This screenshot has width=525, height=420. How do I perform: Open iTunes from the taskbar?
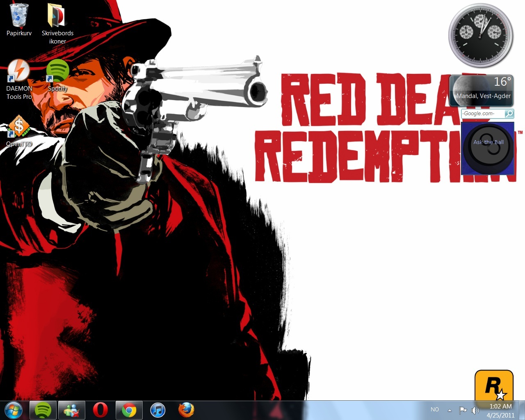[157, 410]
